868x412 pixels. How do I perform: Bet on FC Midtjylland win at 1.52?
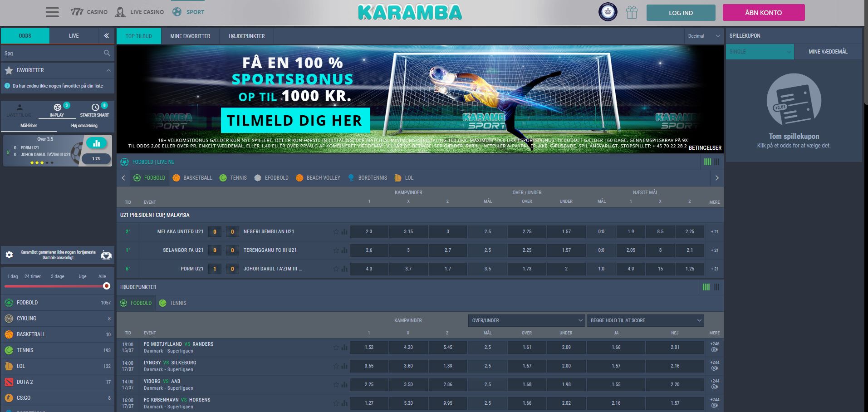tap(369, 348)
